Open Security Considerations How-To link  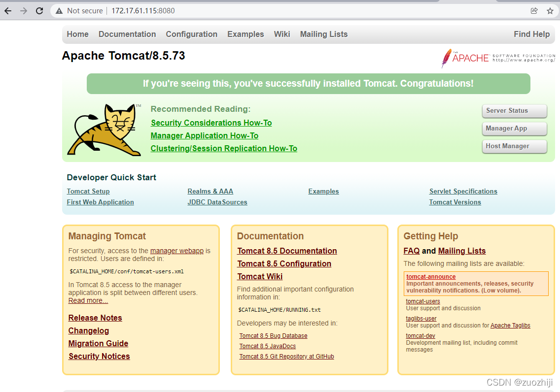(x=211, y=123)
